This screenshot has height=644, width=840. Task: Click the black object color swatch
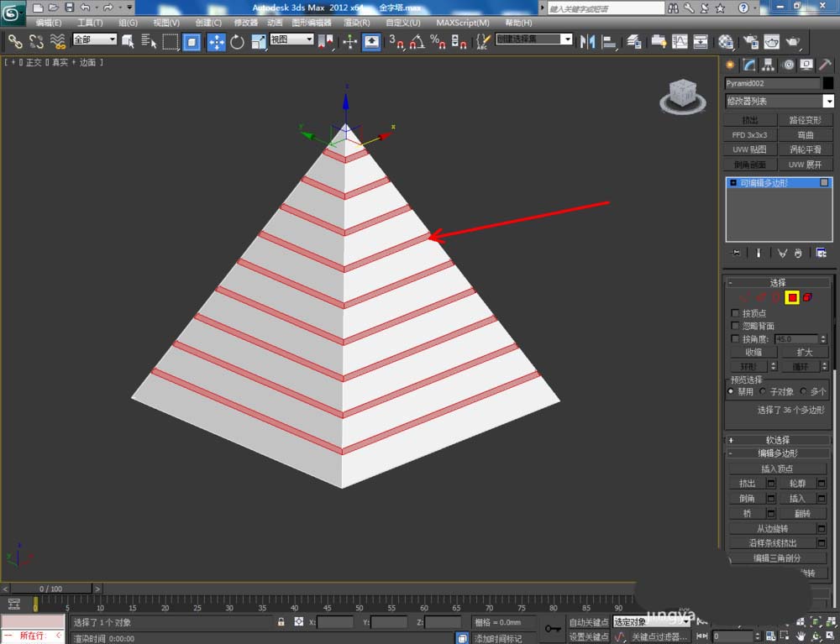click(x=828, y=83)
